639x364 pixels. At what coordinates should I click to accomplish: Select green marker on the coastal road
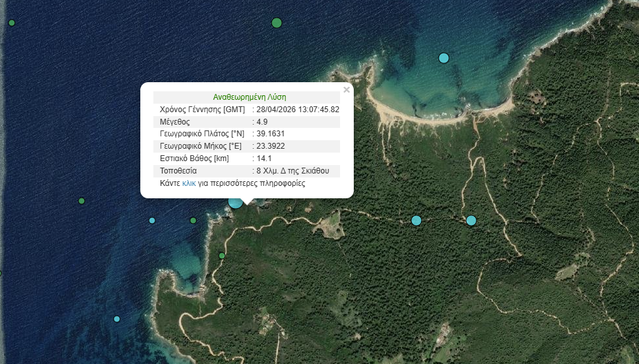coord(222,256)
